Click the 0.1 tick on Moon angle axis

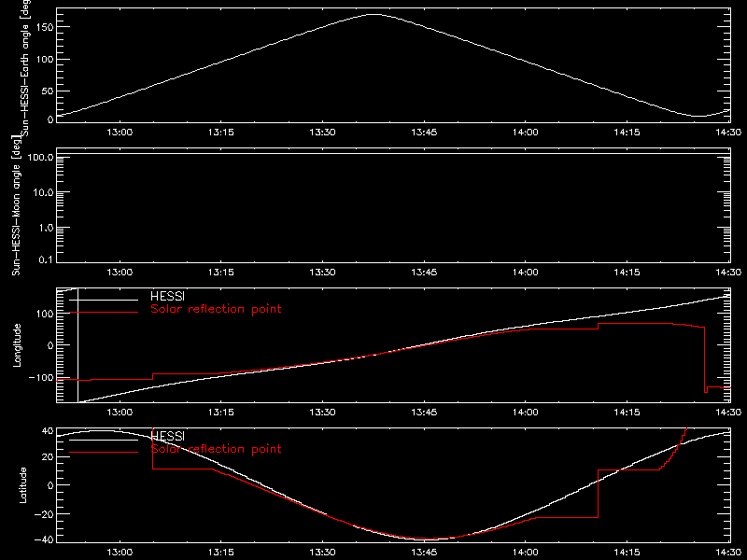tap(46, 259)
